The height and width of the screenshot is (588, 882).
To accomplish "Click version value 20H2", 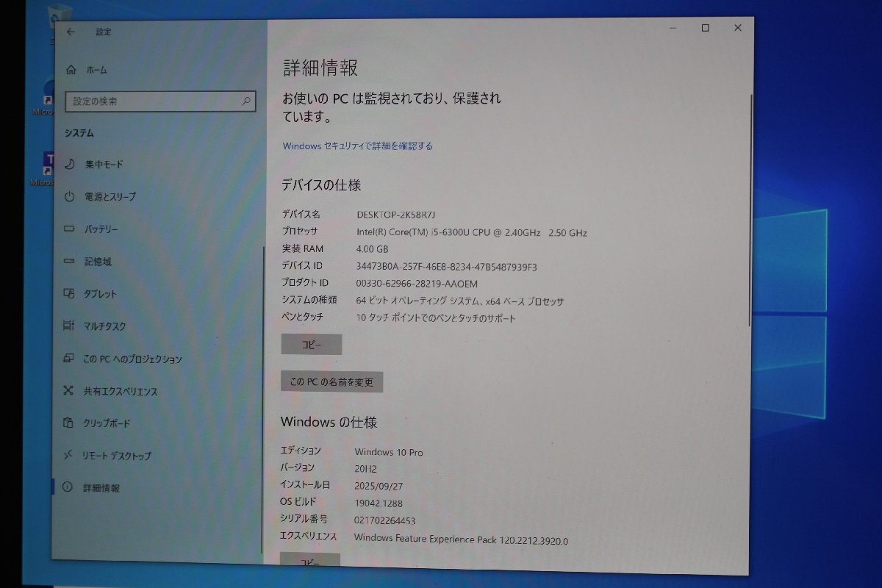I will click(366, 468).
